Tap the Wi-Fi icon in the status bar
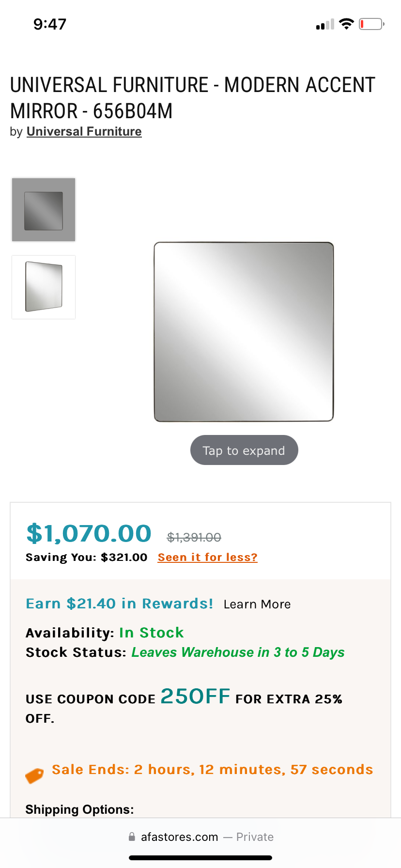 pos(346,24)
